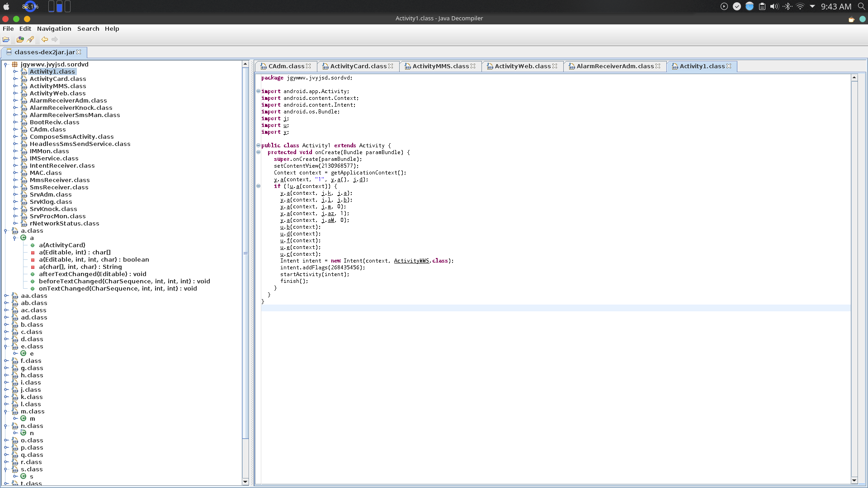Follow the ActivityMMS link in code
This screenshot has width=868, height=488.
pyautogui.click(x=411, y=261)
